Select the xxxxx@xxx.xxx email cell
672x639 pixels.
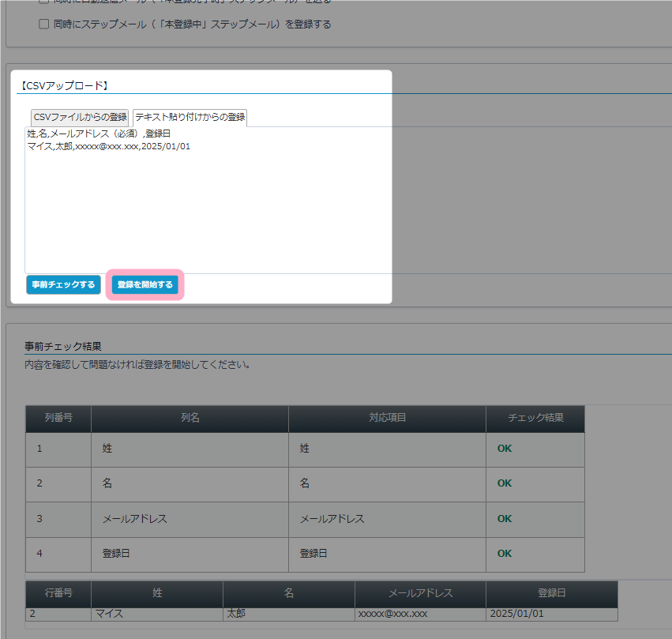point(392,614)
